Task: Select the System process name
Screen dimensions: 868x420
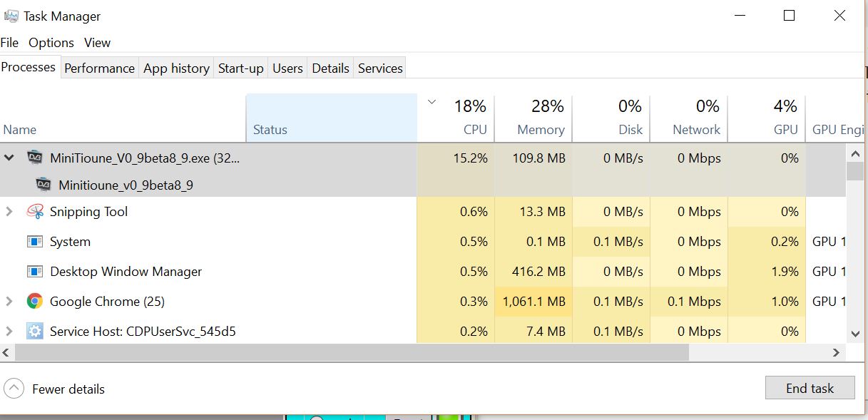Action: (x=70, y=242)
